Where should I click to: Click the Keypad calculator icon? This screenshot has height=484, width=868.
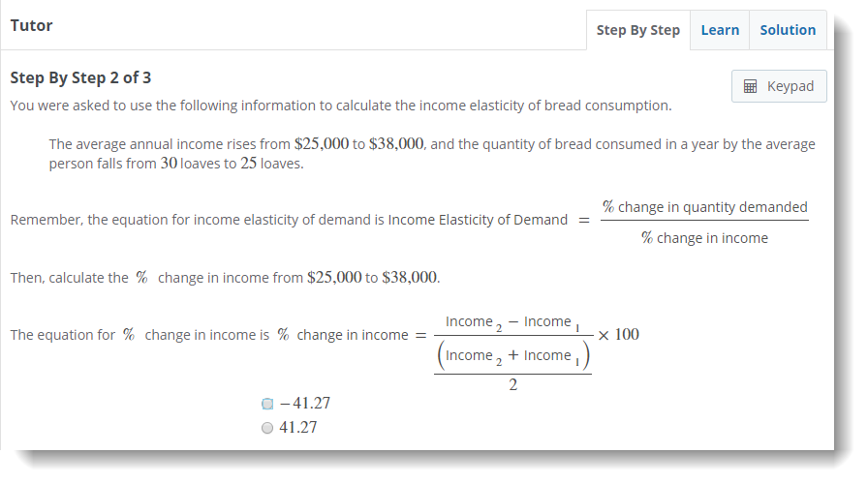(x=750, y=86)
